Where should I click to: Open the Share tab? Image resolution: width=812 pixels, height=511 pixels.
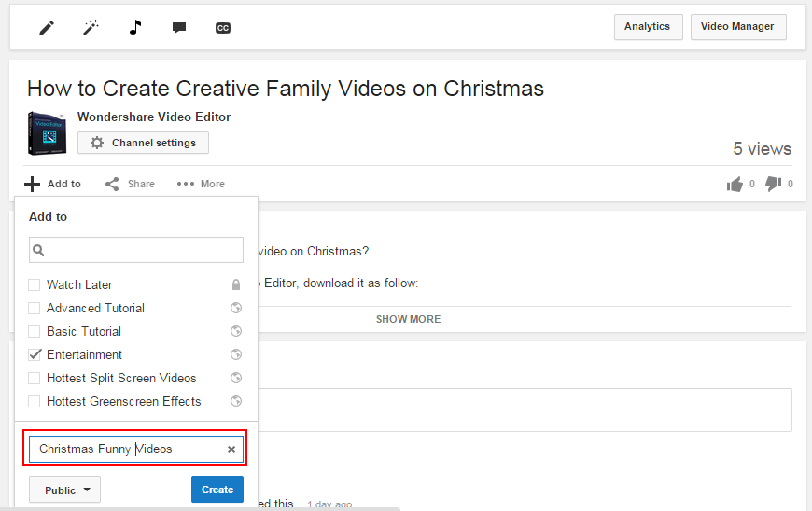coord(130,184)
